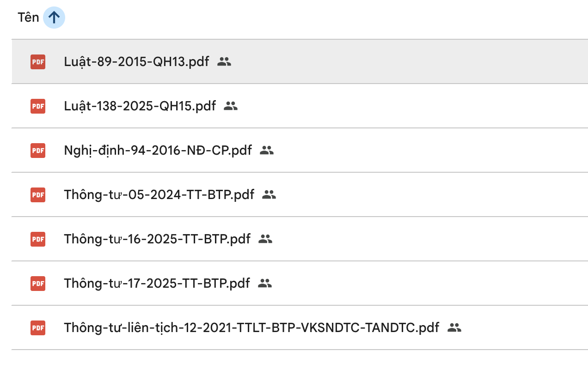Click PDF icon of Thông-tư-05-2024-TT-BTP.pdf
The width and height of the screenshot is (588, 375).
tap(38, 195)
